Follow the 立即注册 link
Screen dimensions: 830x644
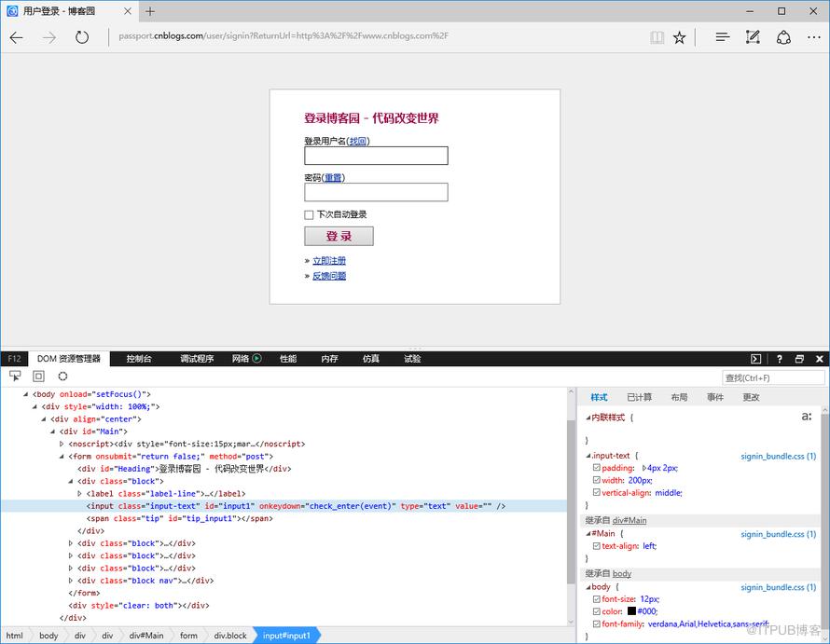(x=328, y=260)
